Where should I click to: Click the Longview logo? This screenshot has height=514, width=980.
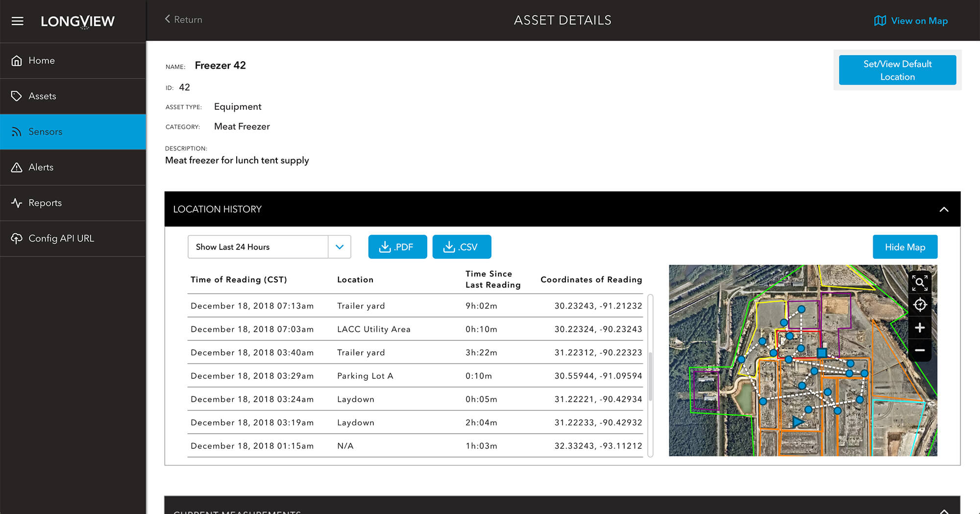77,22
